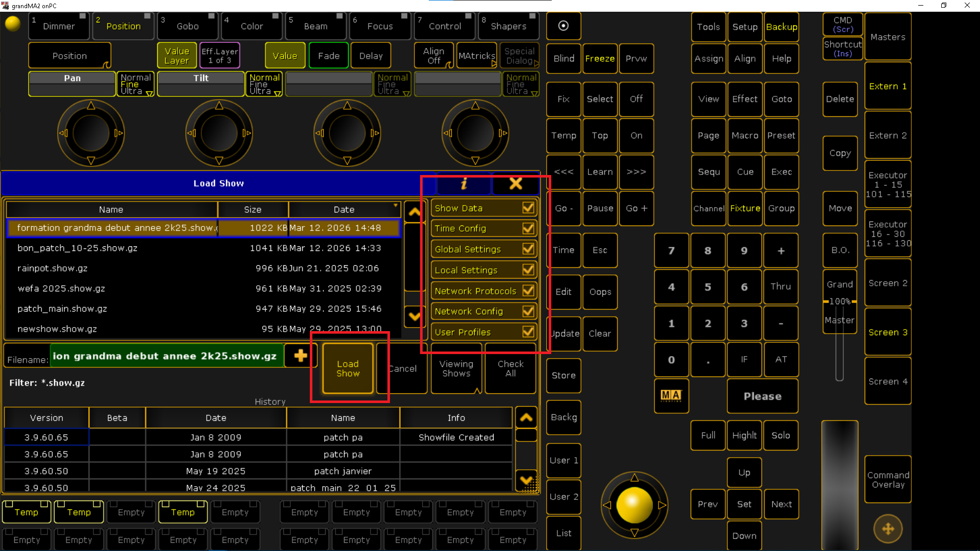Click the trackball up arrow
This screenshot has height=551, width=980.
(634, 478)
